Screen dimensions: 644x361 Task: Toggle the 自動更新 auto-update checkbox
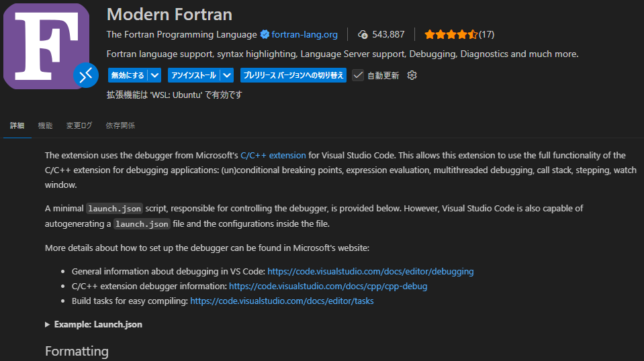click(358, 75)
